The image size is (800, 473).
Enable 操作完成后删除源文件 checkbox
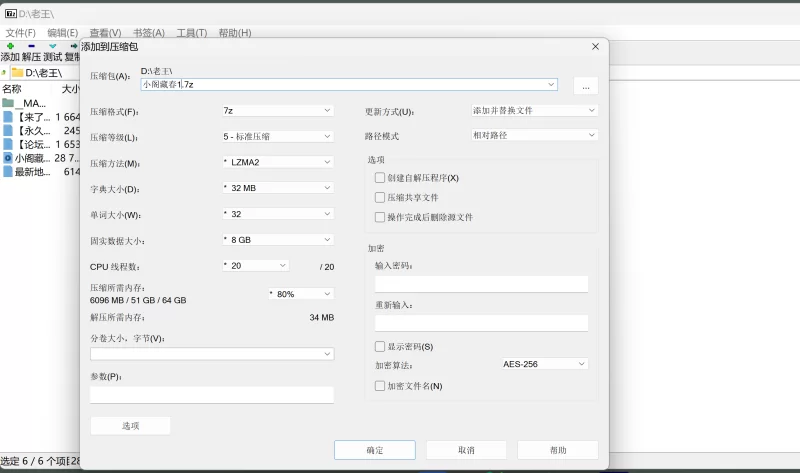[380, 217]
